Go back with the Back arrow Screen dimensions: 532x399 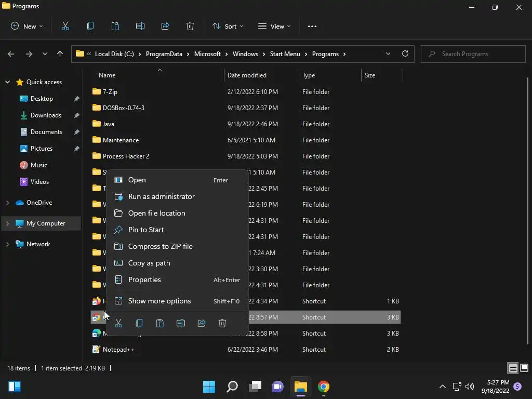tap(11, 54)
